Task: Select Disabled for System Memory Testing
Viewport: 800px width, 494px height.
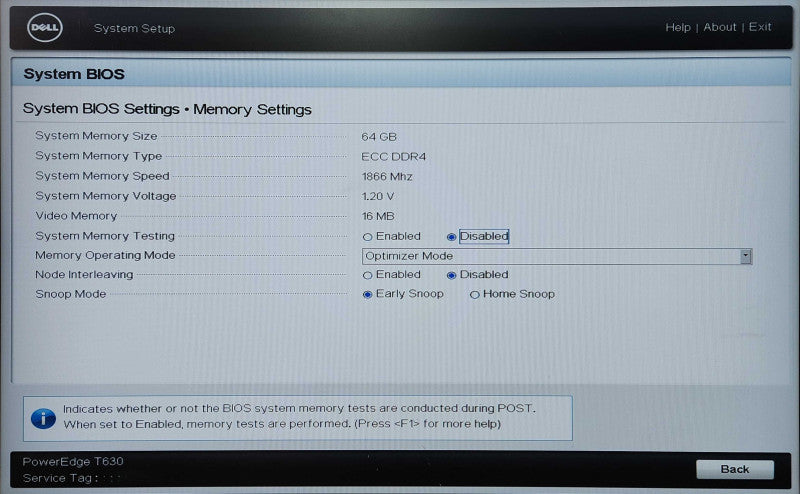Action: pos(451,237)
